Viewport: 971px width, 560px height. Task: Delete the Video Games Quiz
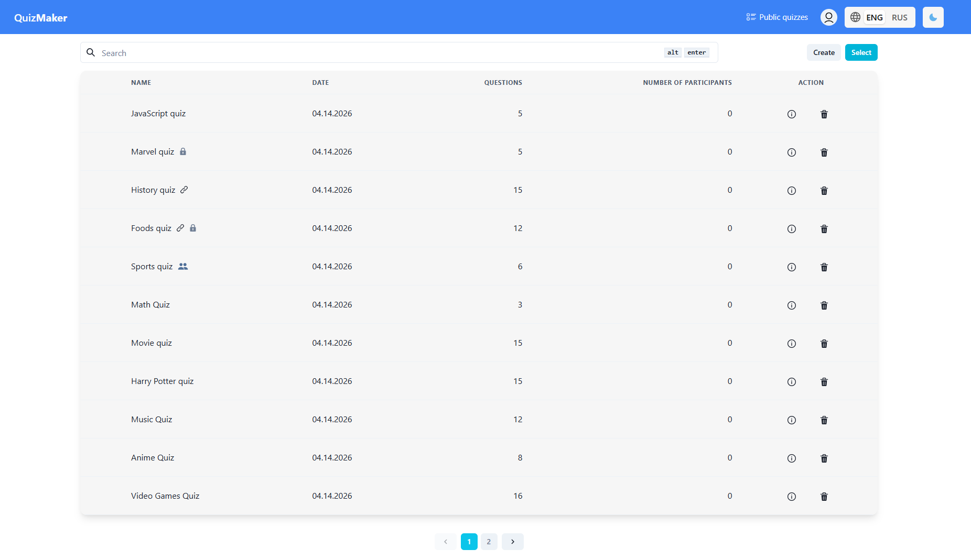pyautogui.click(x=824, y=497)
